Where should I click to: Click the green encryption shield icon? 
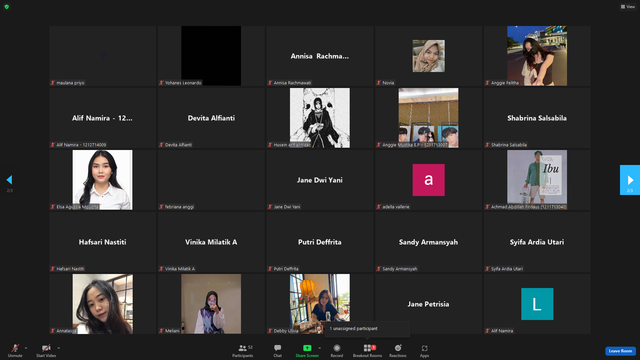coord(7,7)
